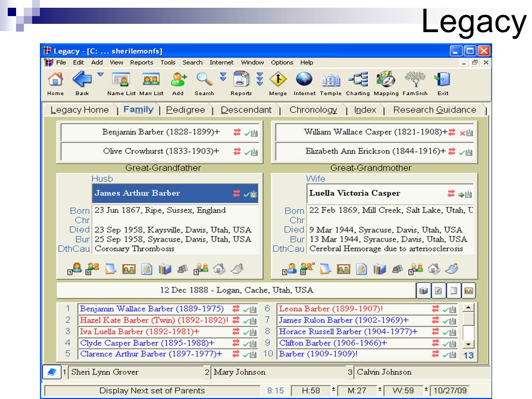Open the Tools menu

pos(168,63)
